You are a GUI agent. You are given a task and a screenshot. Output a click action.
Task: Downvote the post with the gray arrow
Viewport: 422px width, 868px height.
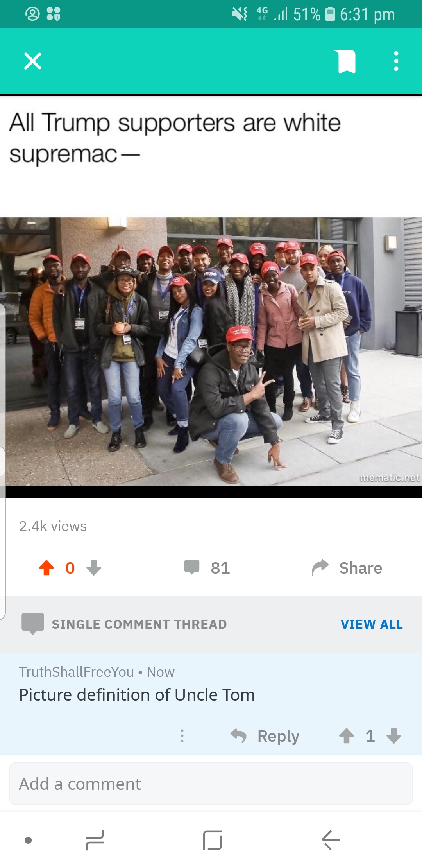(x=94, y=568)
